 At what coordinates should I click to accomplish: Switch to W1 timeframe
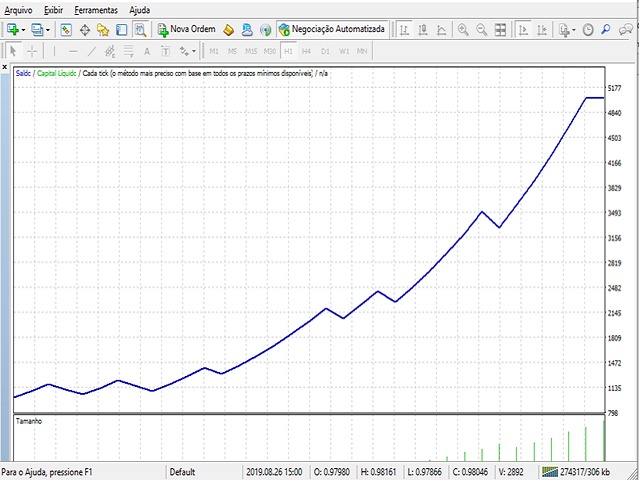[344, 51]
